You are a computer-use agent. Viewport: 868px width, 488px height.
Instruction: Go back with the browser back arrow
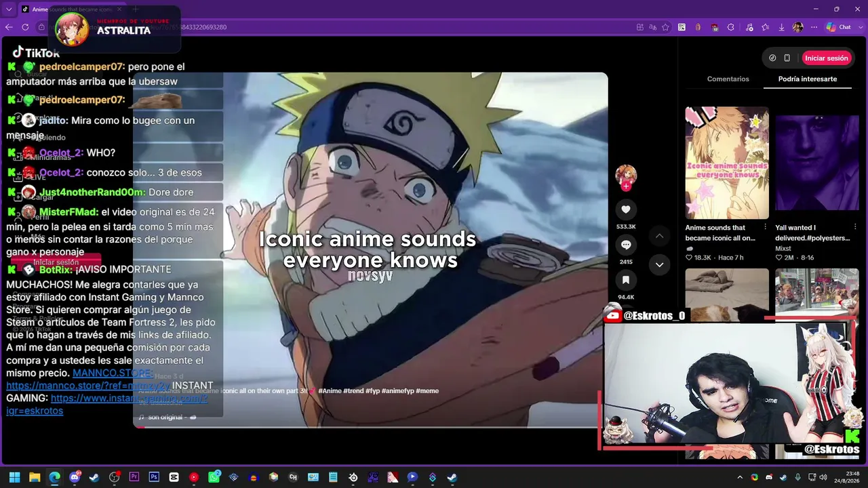9,27
